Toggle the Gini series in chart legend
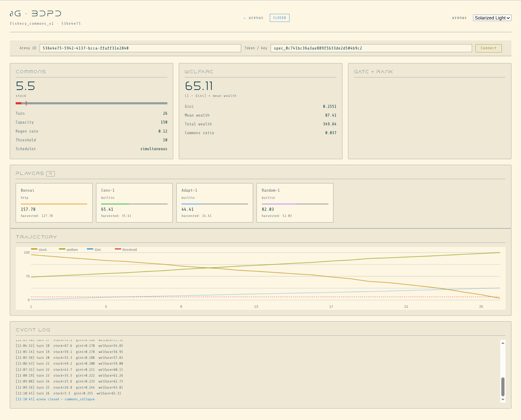This screenshot has height=420, width=521. pos(94,250)
